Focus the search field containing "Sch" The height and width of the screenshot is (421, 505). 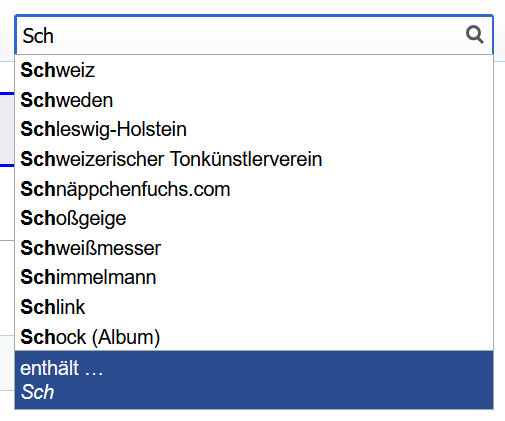[x=254, y=35]
